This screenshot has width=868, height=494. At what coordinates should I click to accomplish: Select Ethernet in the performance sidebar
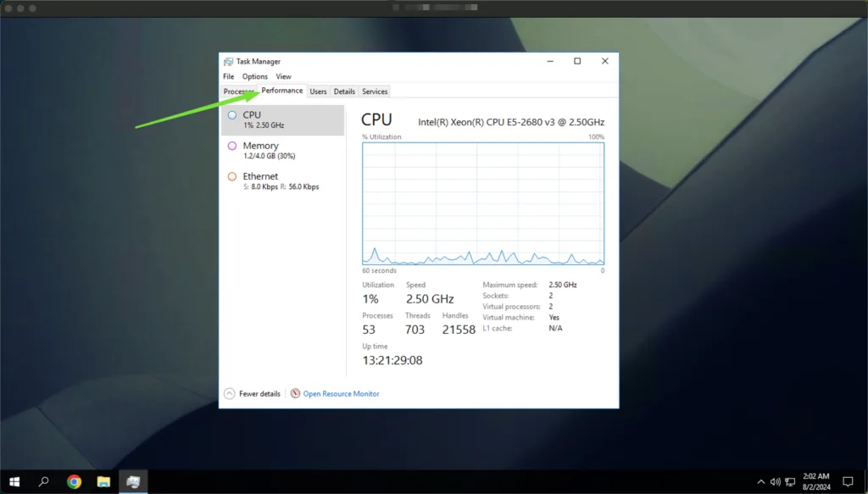282,180
